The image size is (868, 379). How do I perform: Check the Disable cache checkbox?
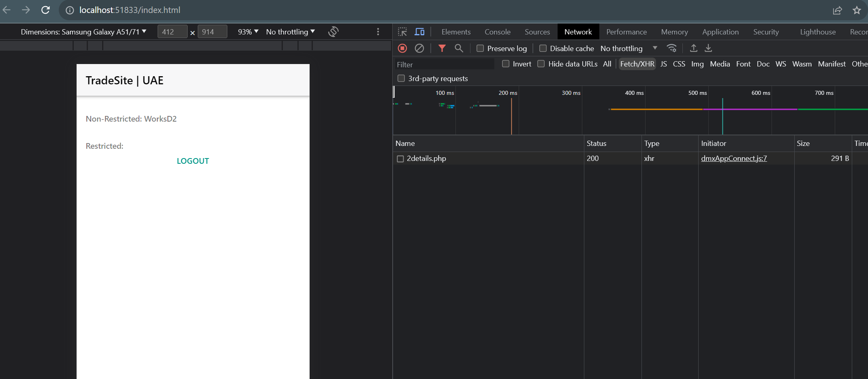(x=543, y=48)
